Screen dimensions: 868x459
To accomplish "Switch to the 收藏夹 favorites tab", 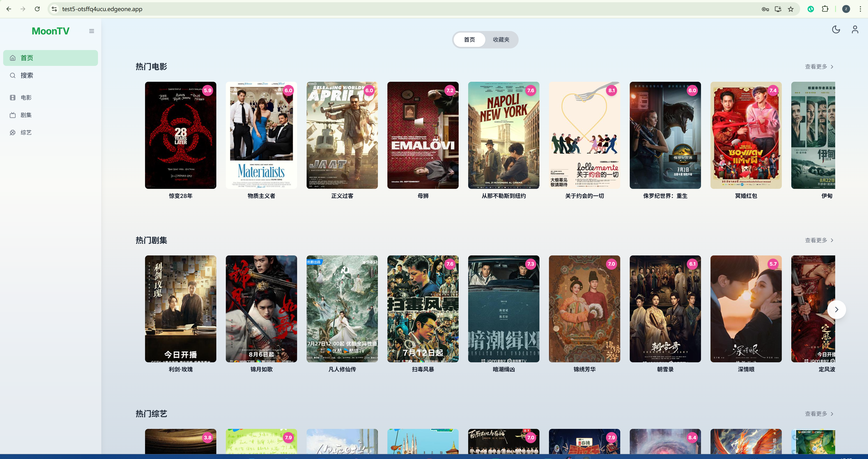I will point(501,40).
